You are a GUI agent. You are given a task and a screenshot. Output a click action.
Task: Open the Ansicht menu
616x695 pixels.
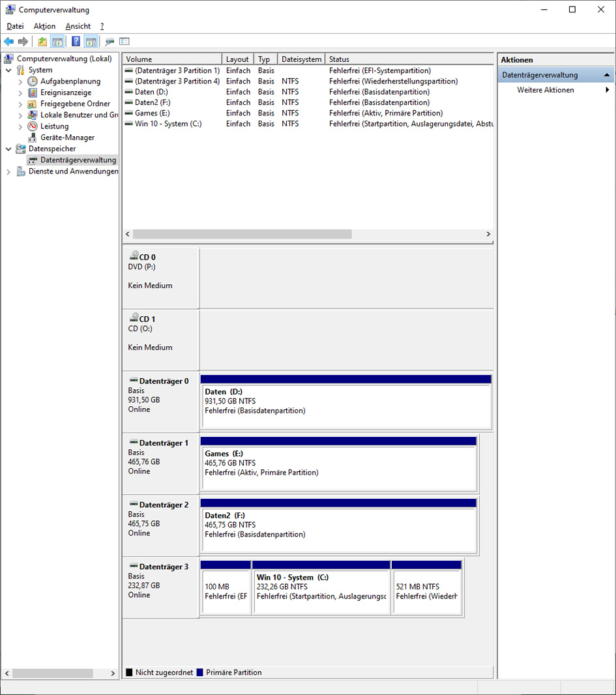[x=78, y=26]
